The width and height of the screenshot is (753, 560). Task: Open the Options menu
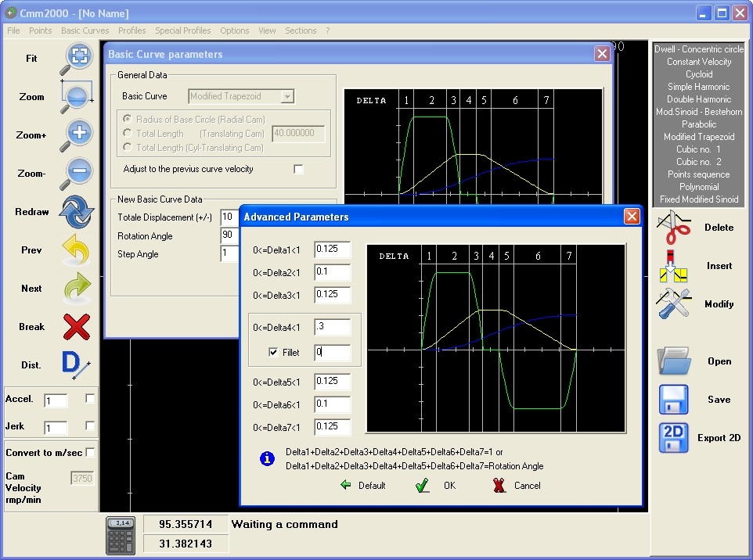coord(235,31)
